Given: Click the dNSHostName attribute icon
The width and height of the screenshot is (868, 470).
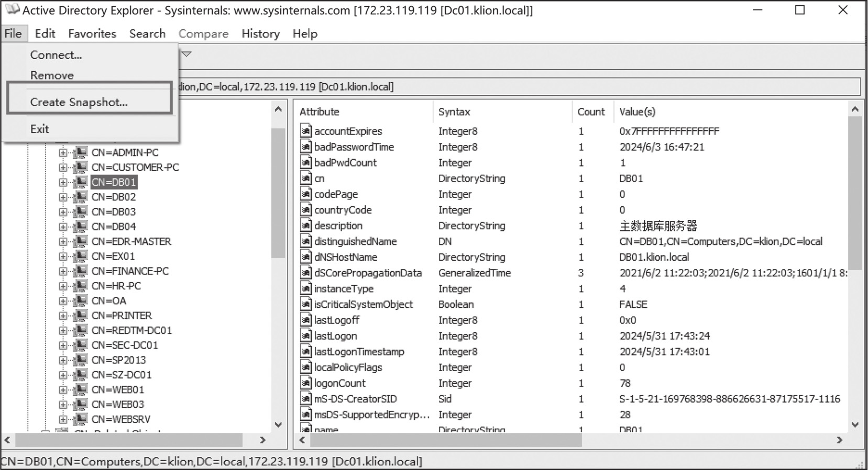Looking at the screenshot, I should click(x=306, y=257).
